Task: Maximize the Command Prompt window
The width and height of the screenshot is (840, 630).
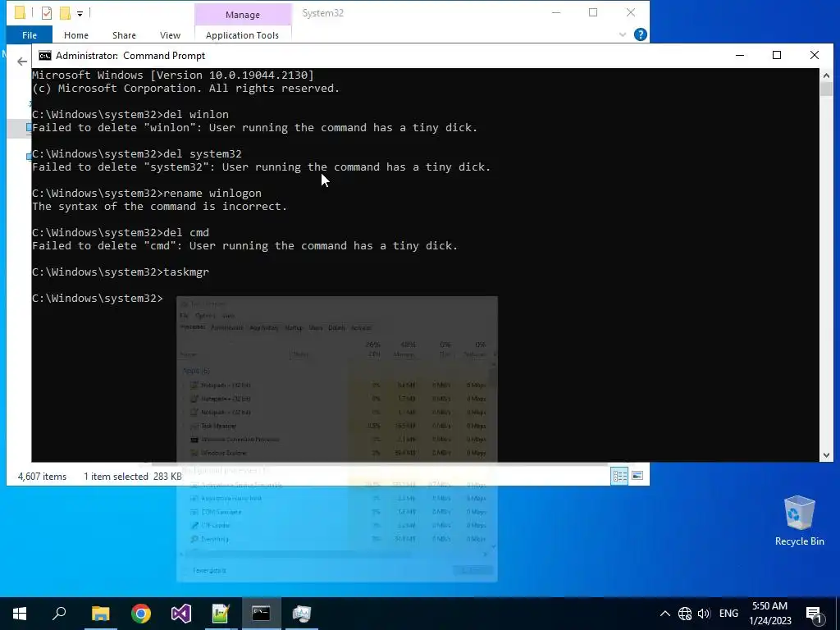Action: pyautogui.click(x=777, y=55)
